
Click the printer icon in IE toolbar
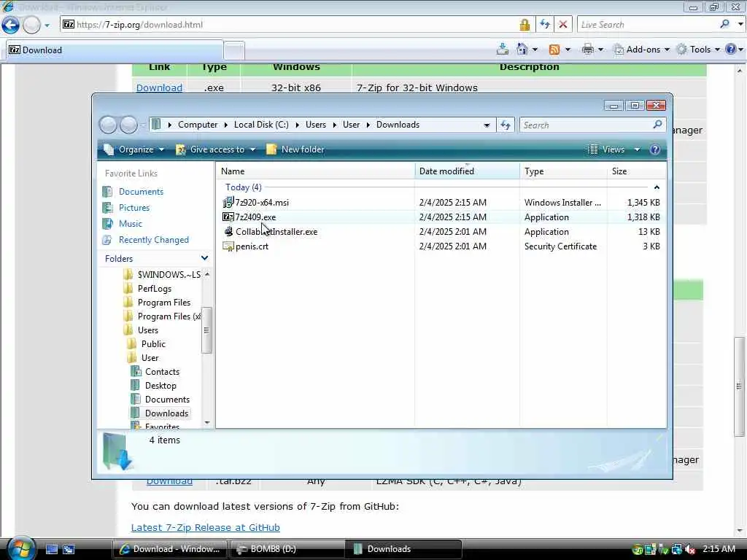pos(588,49)
